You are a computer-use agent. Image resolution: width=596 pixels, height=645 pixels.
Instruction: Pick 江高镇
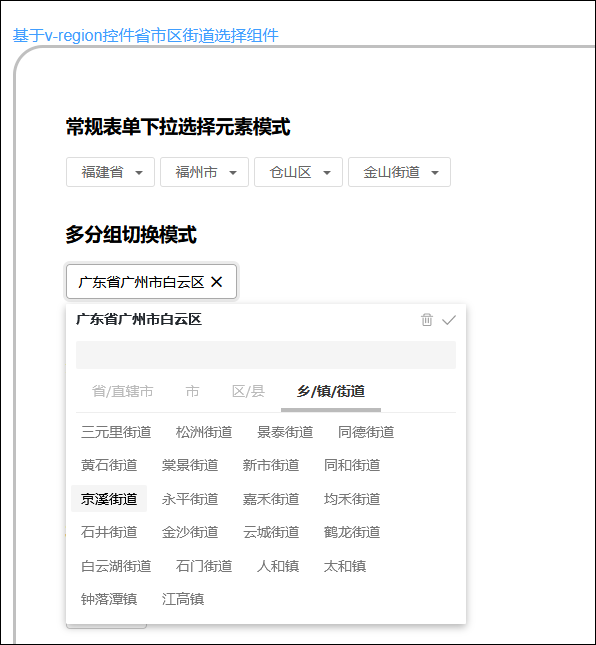(183, 599)
